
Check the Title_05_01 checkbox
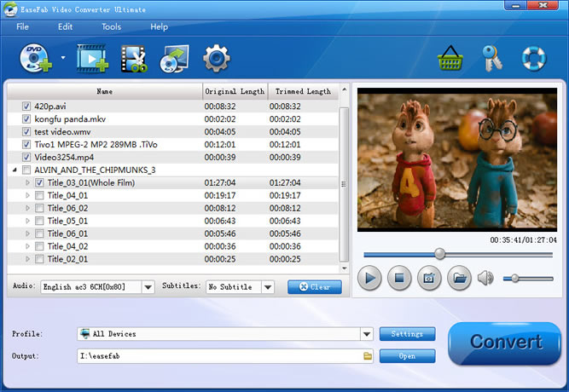pos(39,221)
